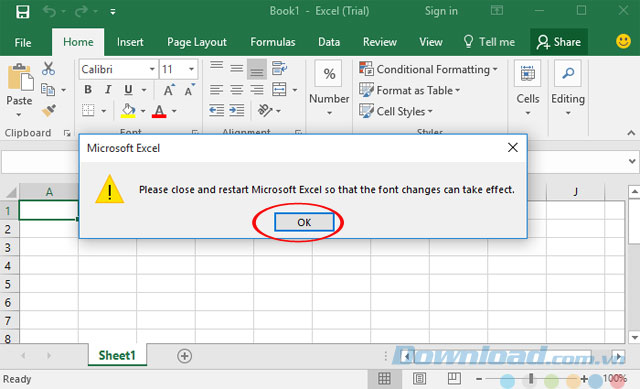Open the View tab

pos(431,42)
